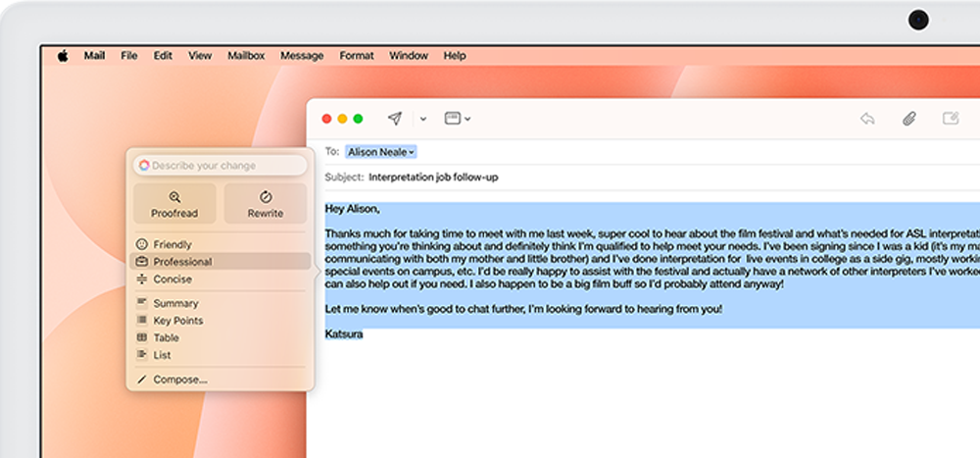Format selected text as Table
Screen dimensions: 980x458
166,337
